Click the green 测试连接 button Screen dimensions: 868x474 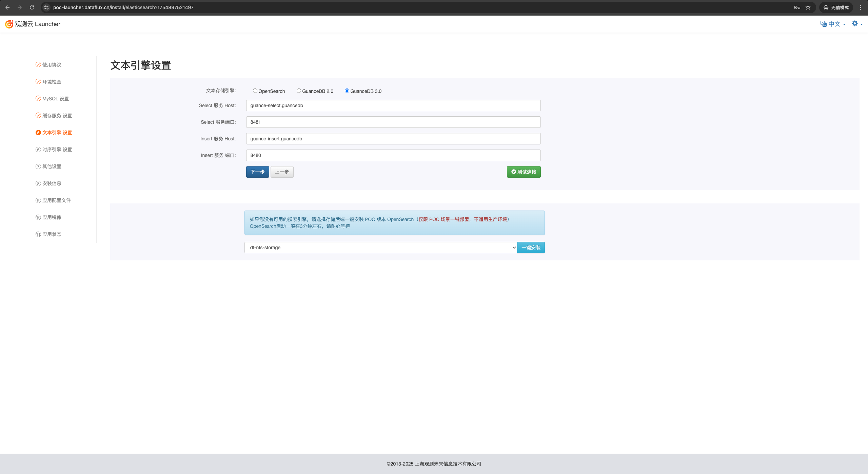coord(524,172)
